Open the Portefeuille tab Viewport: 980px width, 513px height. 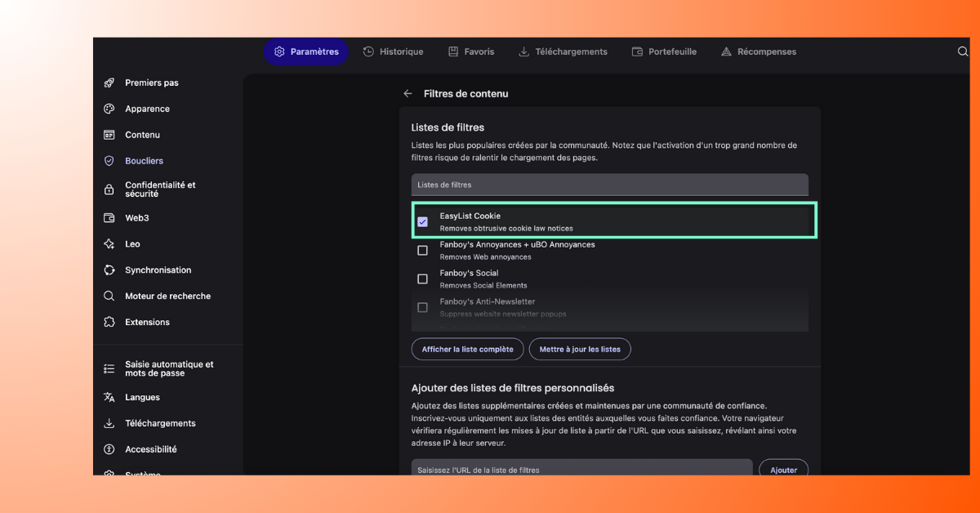click(x=664, y=51)
